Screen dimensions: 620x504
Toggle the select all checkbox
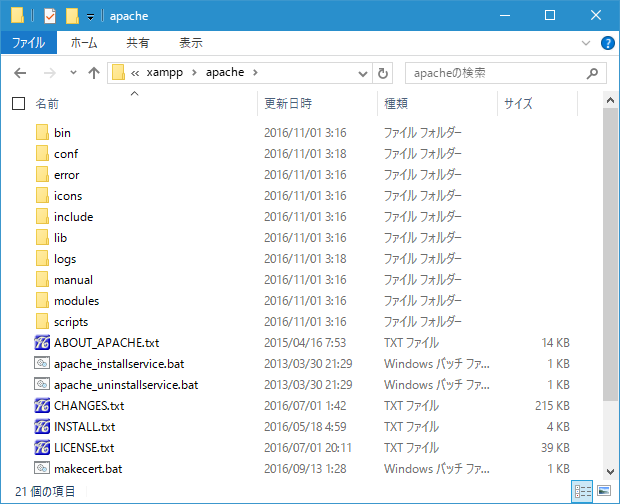point(19,104)
